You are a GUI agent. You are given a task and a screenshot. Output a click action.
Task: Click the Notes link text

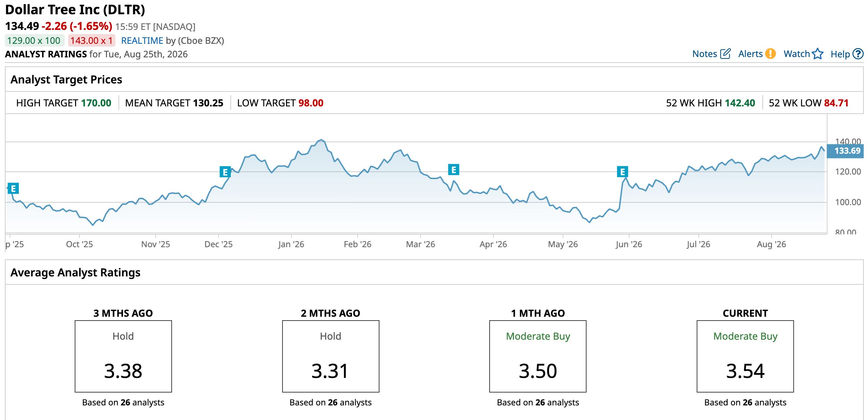point(704,54)
